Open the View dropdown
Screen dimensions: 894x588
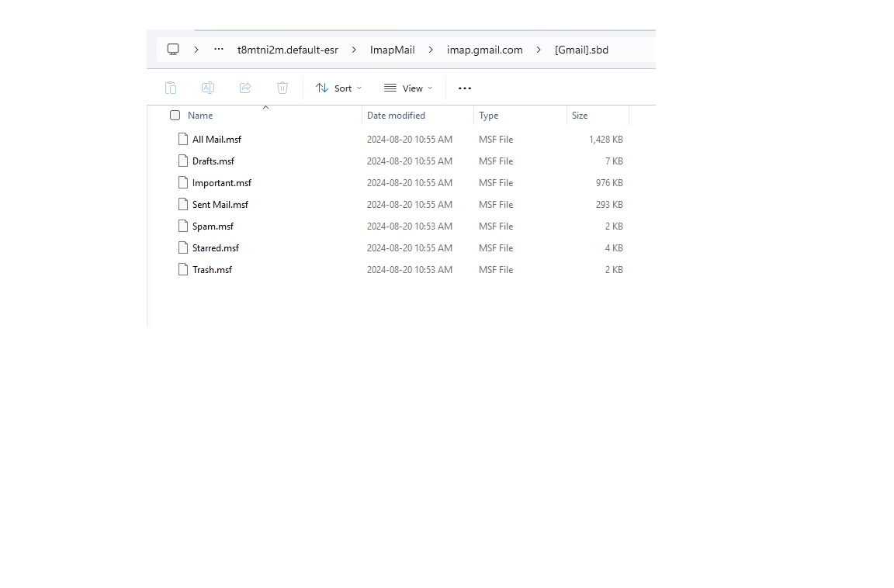point(408,88)
